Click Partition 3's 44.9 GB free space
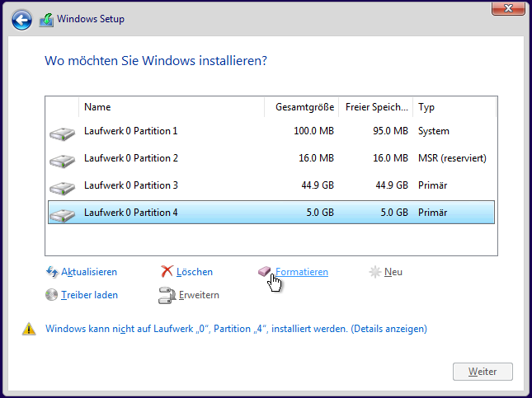Viewport: 532px width, 398px height. pyautogui.click(x=392, y=185)
